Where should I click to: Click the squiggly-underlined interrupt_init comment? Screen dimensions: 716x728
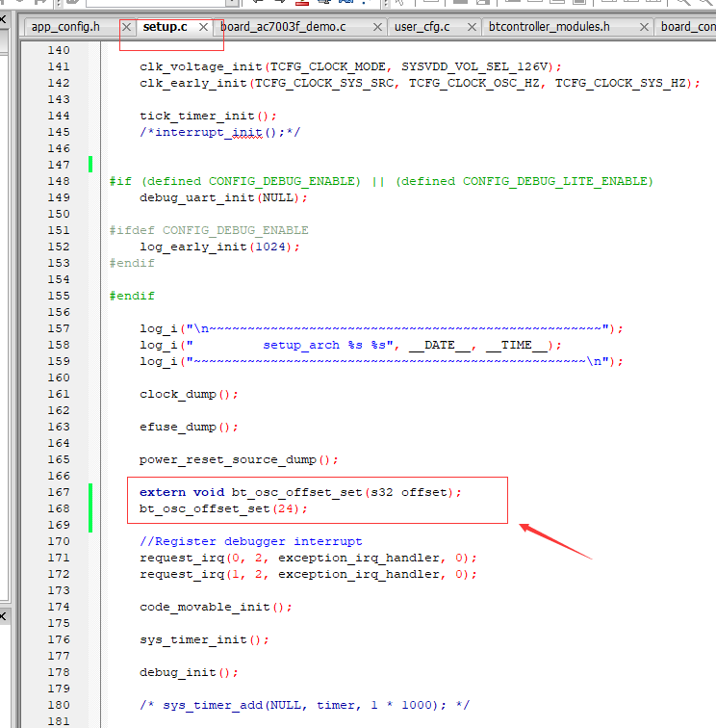coord(220,132)
